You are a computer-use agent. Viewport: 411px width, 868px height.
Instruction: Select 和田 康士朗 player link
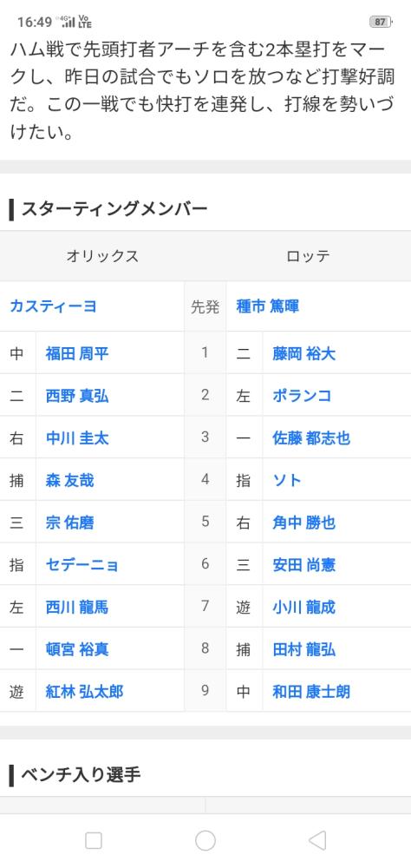coord(311,692)
